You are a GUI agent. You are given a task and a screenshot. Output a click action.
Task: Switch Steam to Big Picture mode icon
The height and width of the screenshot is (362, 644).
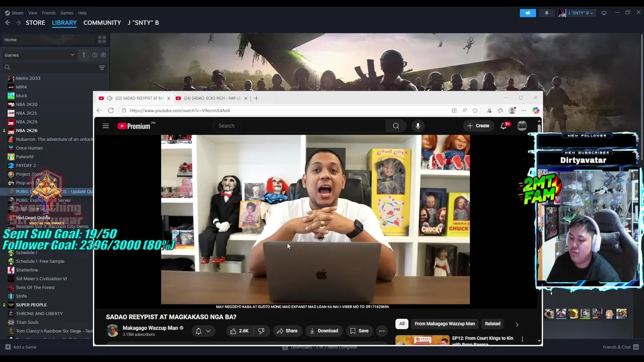(x=604, y=13)
